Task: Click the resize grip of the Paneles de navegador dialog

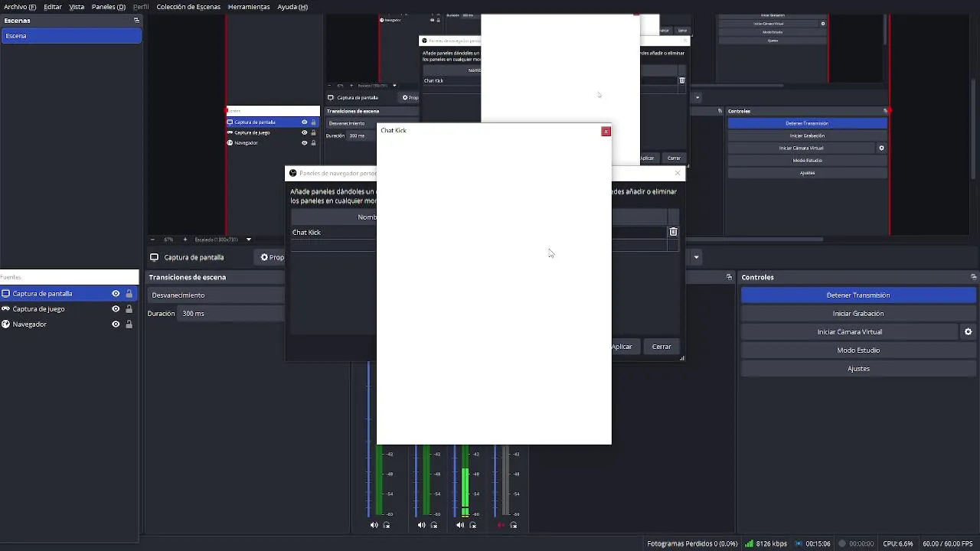Action: (681, 358)
